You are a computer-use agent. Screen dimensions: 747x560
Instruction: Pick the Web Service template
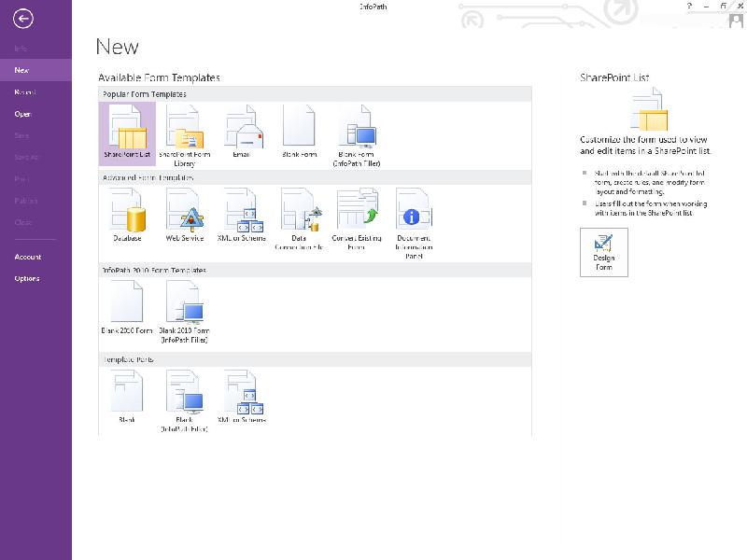[184, 216]
